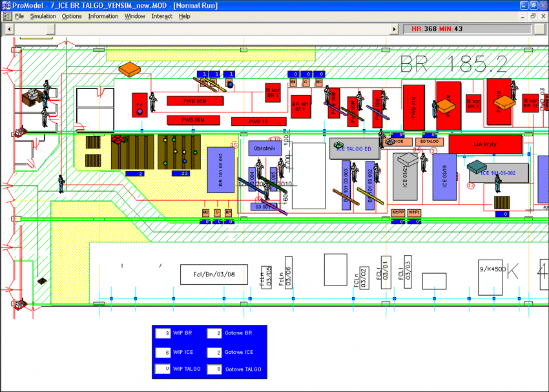Click the BR 185.2 heading text
This screenshot has width=549, height=392.
tap(454, 64)
